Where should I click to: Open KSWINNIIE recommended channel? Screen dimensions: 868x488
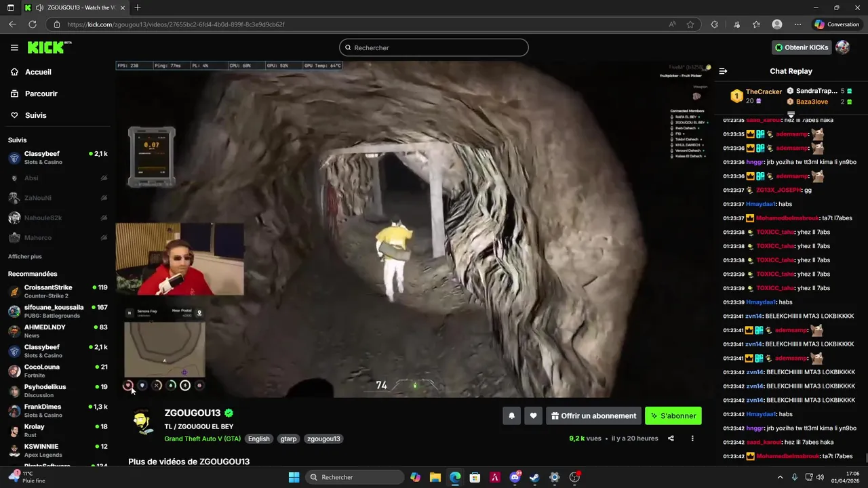(58, 451)
